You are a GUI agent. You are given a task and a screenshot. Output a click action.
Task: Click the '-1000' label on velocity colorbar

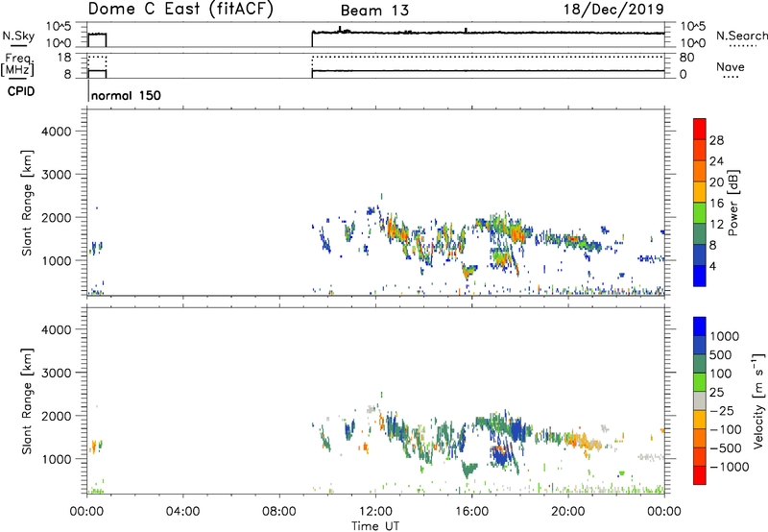pos(729,467)
